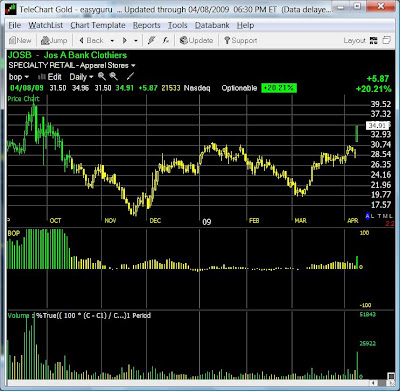Click the Edit chart button
Image resolution: width=400 pixels, height=391 pixels.
point(50,77)
